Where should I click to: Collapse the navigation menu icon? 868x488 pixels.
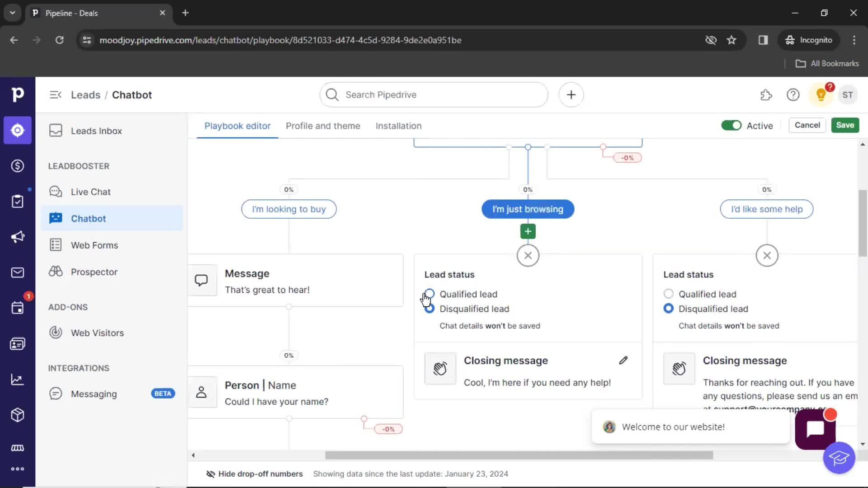(x=56, y=95)
